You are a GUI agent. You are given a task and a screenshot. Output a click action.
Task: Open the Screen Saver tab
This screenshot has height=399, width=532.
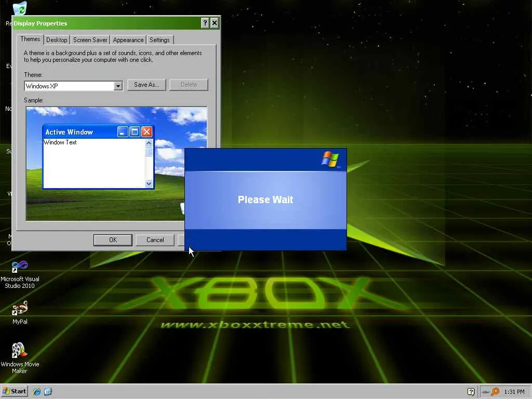tap(90, 40)
